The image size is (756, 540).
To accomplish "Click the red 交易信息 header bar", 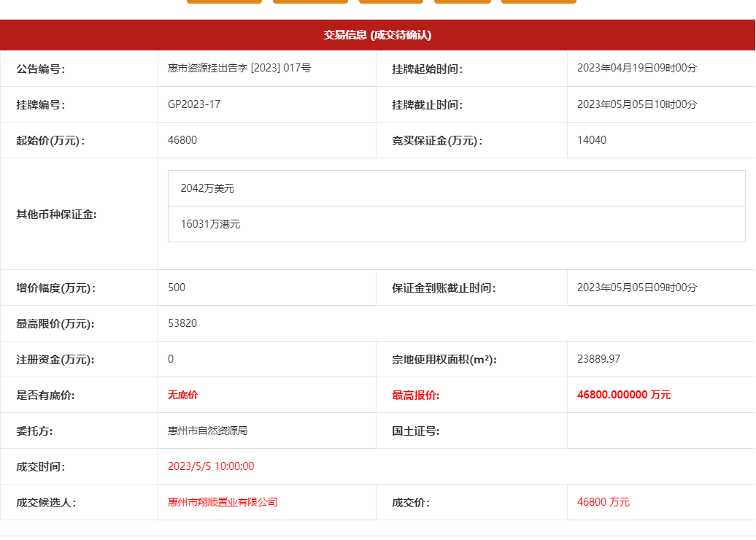I will point(377,35).
